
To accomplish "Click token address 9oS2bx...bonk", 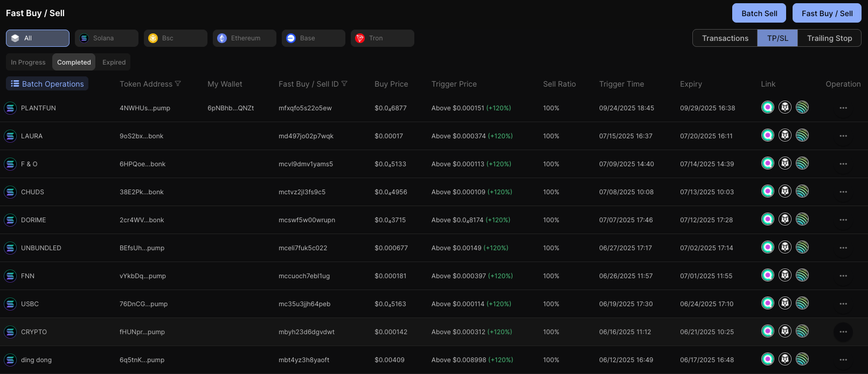I will (x=141, y=136).
